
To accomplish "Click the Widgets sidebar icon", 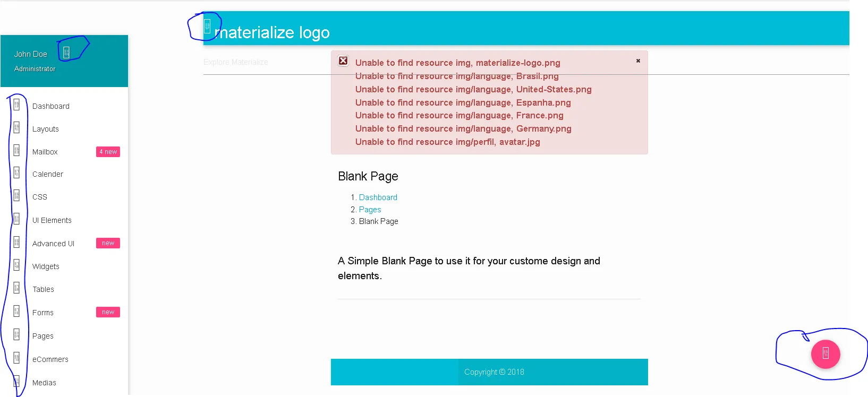I will (x=16, y=265).
